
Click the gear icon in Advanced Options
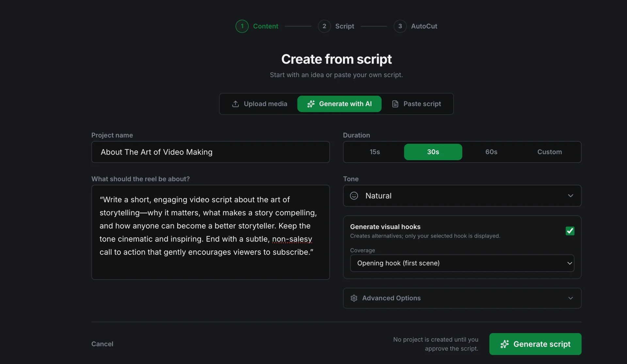coord(354,298)
